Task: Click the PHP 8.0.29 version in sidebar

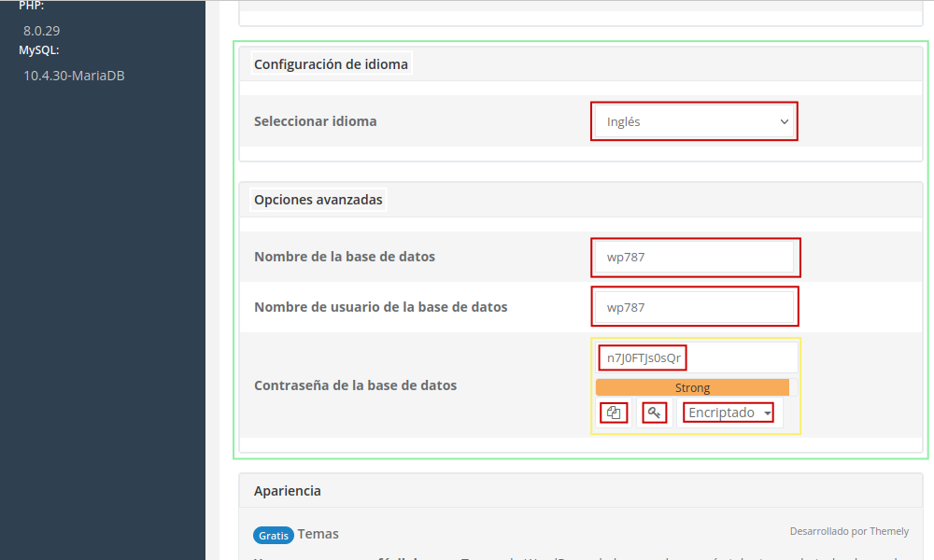Action: point(42,31)
